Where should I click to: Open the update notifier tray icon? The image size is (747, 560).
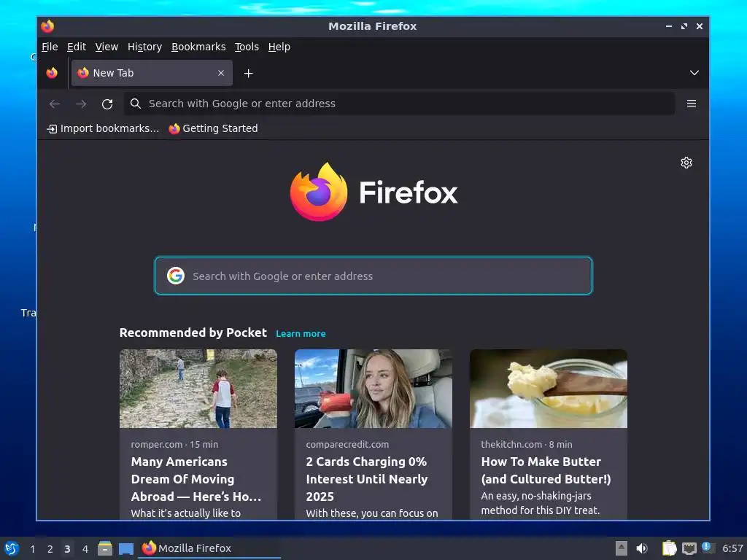[x=708, y=548]
